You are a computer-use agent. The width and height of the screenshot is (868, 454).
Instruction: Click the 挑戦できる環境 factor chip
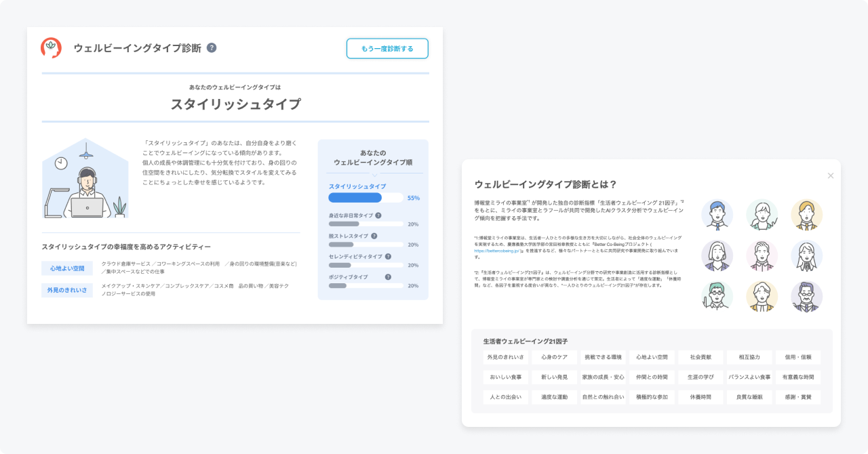(603, 357)
